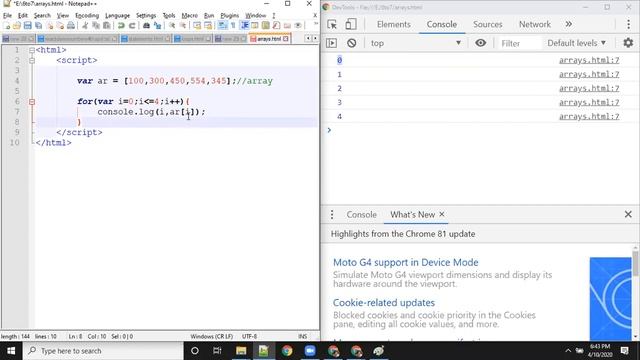
Task: Click the Zoom Out magnifier icon
Action: pyautogui.click(x=183, y=26)
